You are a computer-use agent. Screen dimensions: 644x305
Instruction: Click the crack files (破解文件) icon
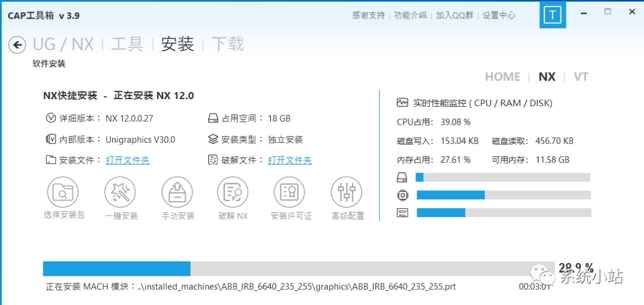click(213, 161)
